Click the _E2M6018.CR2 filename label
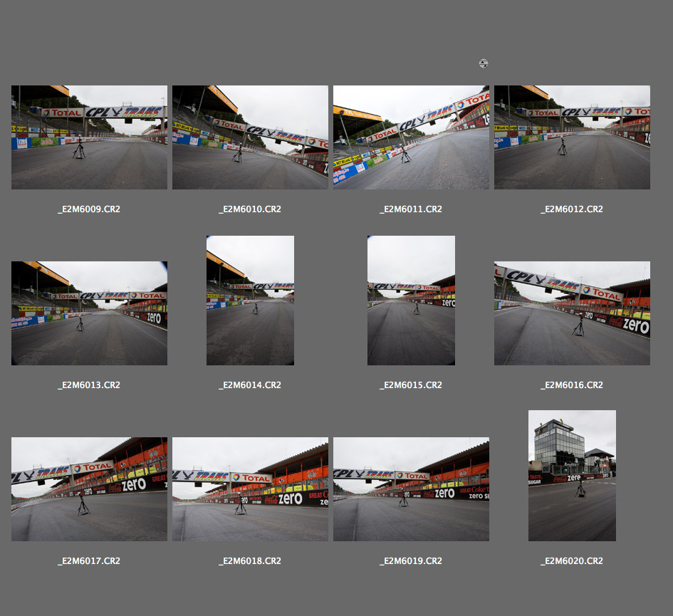 [250, 561]
